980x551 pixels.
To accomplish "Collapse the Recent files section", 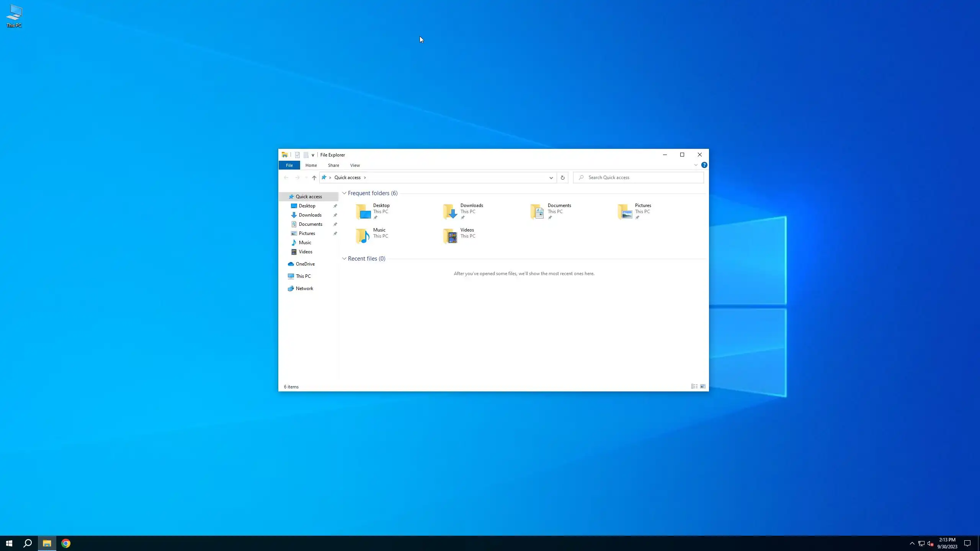I will coord(344,259).
